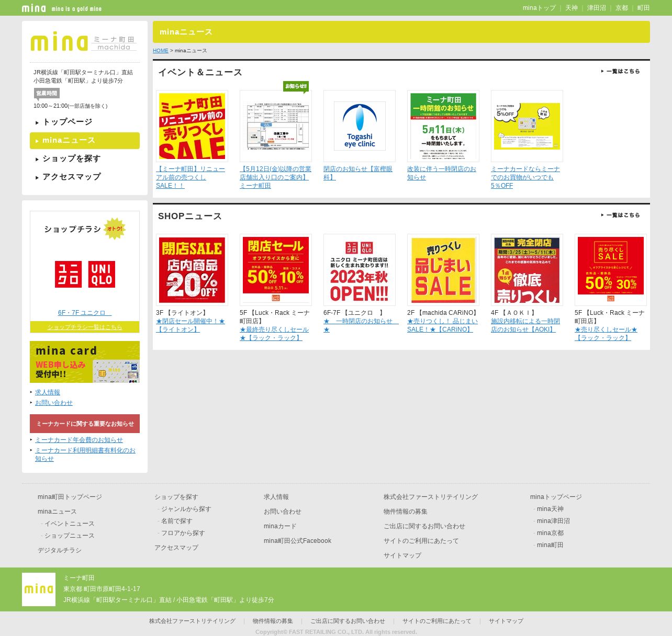Open the minaトップ header link

point(539,8)
